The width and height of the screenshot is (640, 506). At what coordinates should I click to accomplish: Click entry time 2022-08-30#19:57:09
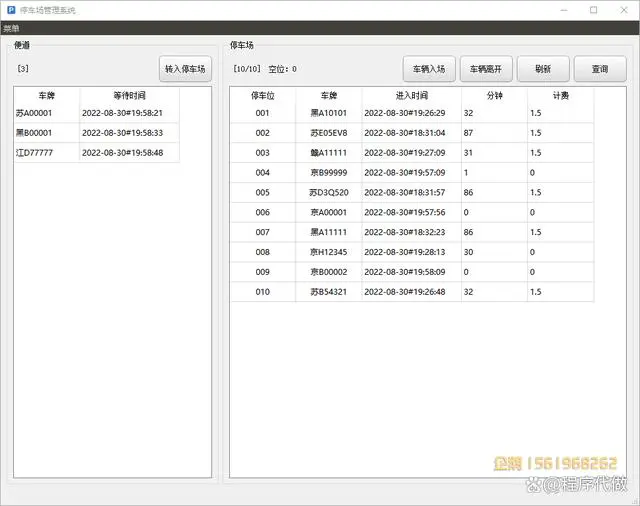tap(404, 173)
